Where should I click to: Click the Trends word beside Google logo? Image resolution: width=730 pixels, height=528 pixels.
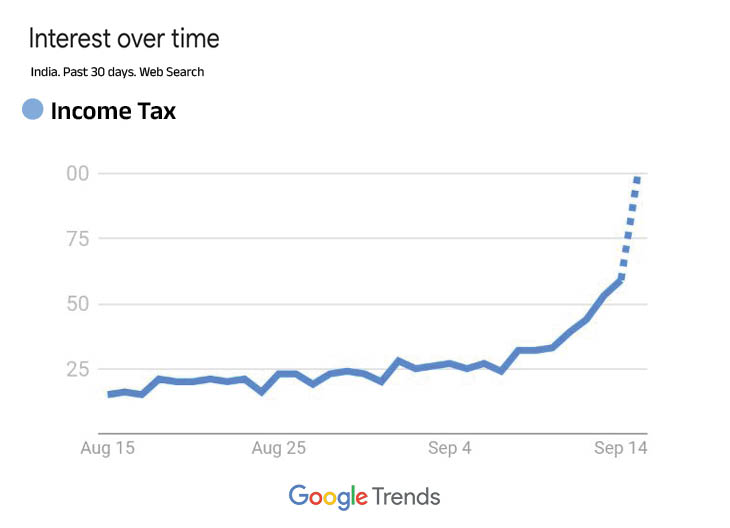coord(406,496)
